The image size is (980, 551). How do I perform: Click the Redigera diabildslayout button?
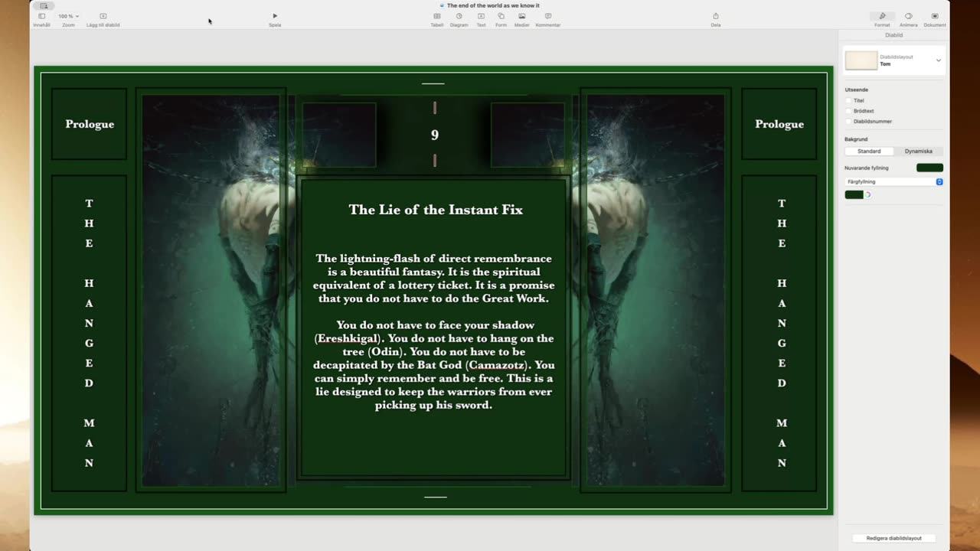pos(894,538)
